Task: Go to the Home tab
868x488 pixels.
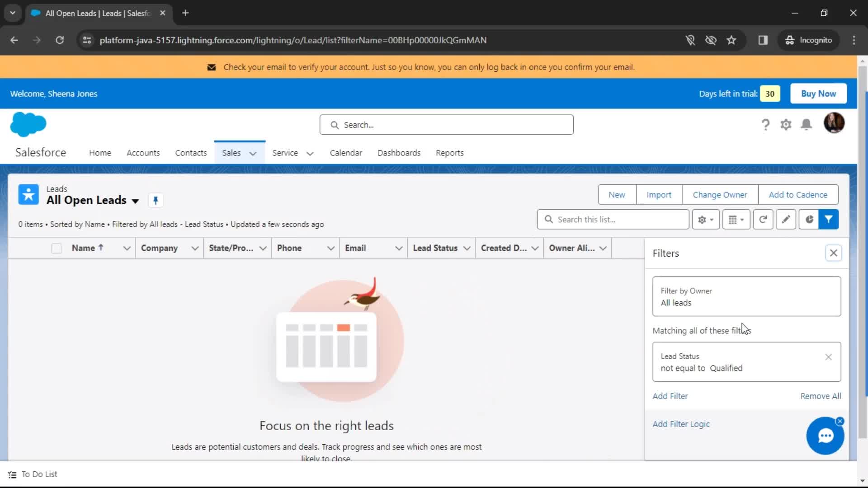Action: (100, 153)
